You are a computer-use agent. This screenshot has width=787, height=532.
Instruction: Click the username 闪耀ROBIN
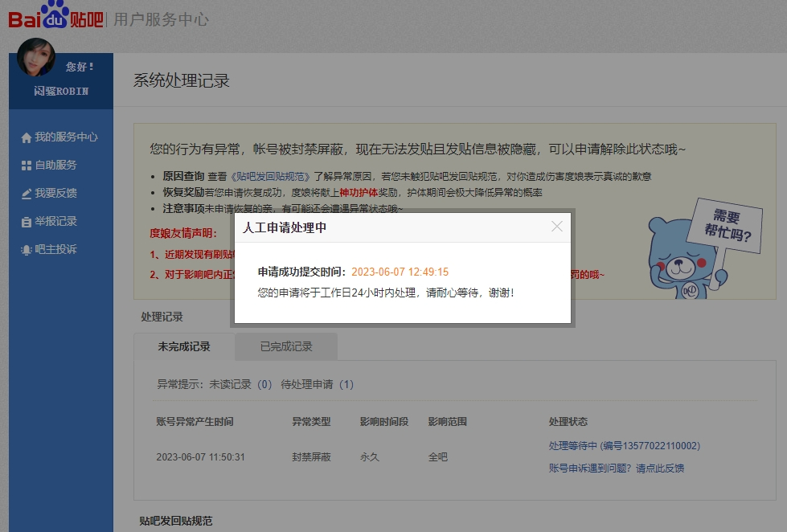click(x=61, y=92)
